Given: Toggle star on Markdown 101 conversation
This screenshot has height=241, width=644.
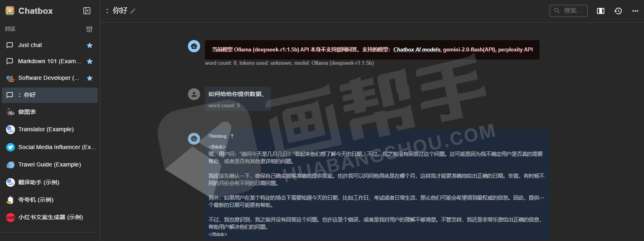Looking at the screenshot, I should (x=90, y=62).
